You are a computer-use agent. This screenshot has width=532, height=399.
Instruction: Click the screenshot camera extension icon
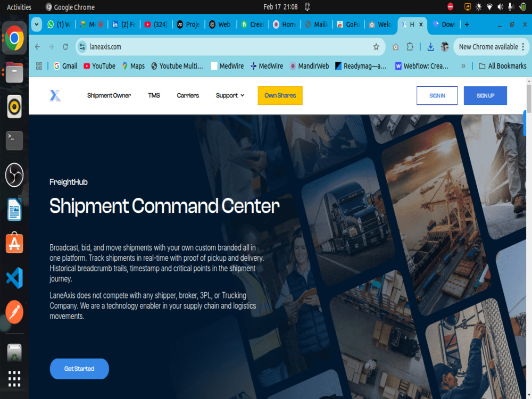click(x=395, y=47)
